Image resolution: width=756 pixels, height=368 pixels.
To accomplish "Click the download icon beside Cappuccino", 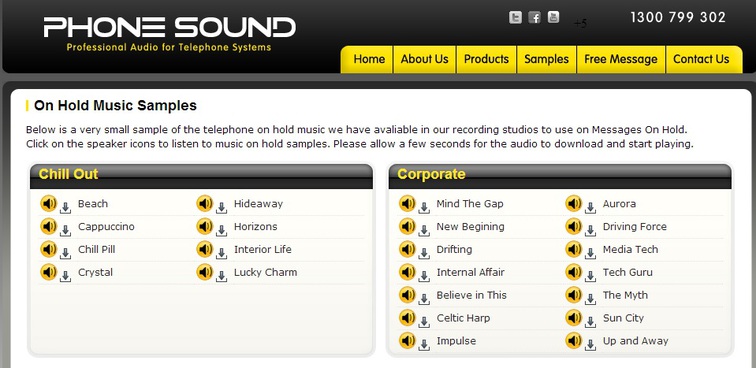I will point(65,231).
